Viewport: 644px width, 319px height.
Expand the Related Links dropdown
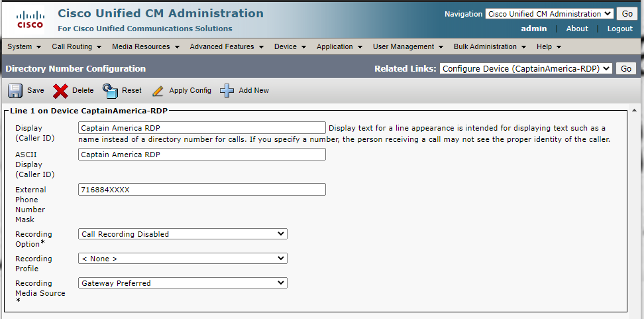[526, 68]
